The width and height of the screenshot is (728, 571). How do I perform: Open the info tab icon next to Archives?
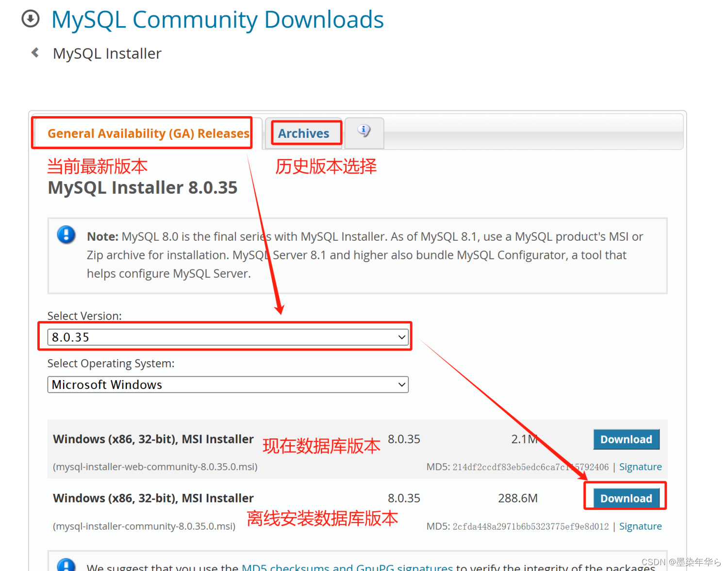[x=364, y=131]
